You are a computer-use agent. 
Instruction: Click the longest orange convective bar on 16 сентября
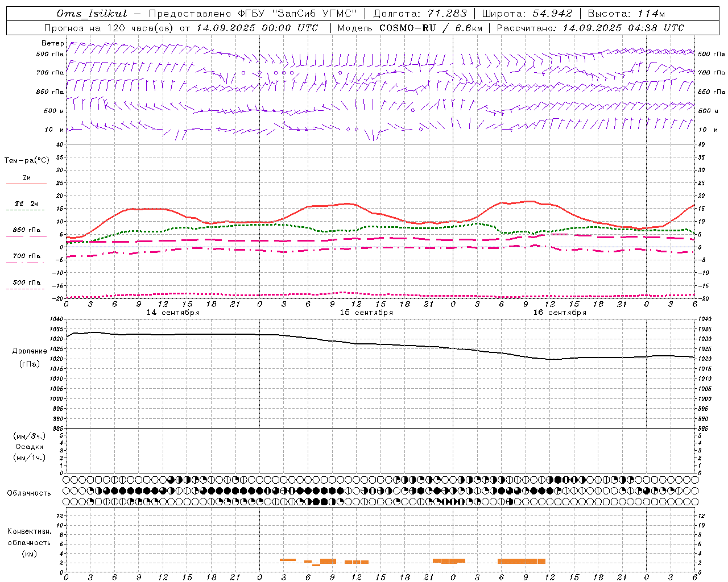[522, 561]
